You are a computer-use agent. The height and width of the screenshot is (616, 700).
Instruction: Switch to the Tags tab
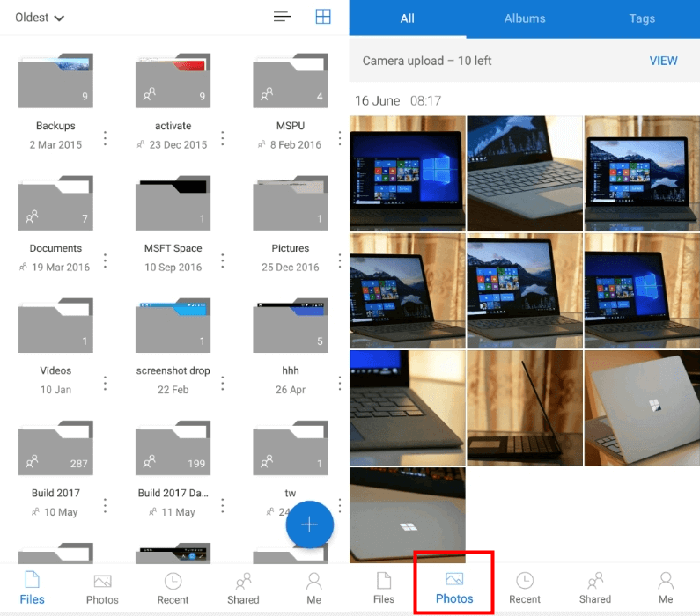tap(642, 18)
